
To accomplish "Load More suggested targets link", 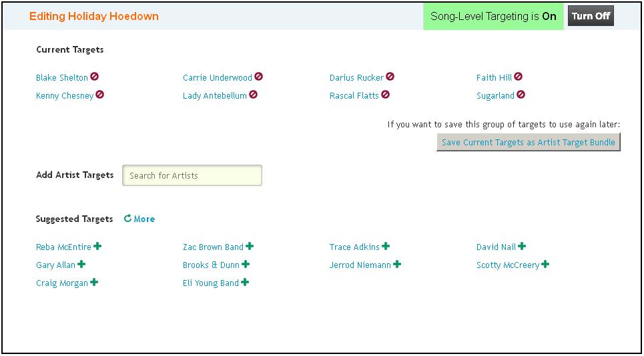I will [144, 219].
